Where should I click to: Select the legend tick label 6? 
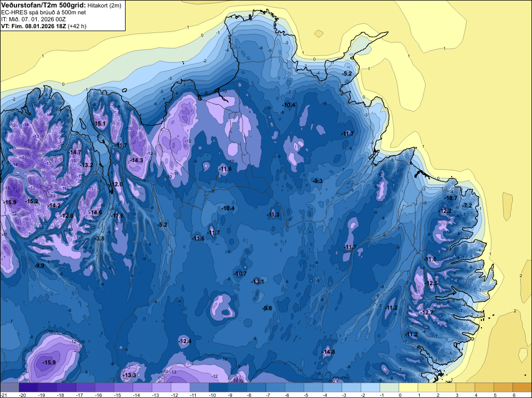point(514,395)
